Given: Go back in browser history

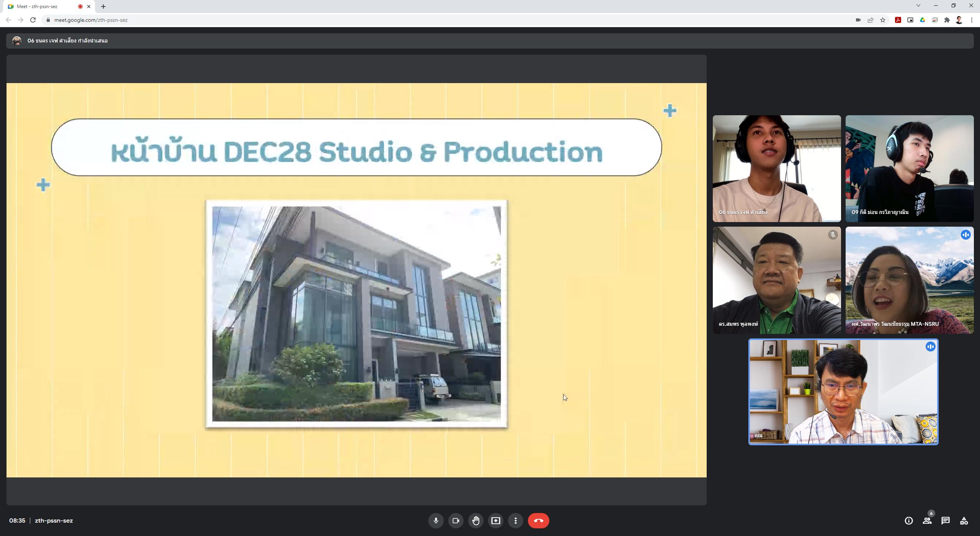Looking at the screenshot, I should pyautogui.click(x=8, y=20).
